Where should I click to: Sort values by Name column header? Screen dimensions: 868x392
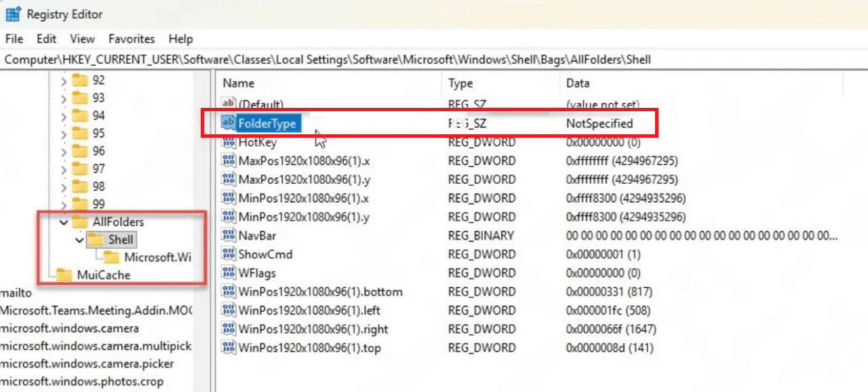pyautogui.click(x=239, y=83)
